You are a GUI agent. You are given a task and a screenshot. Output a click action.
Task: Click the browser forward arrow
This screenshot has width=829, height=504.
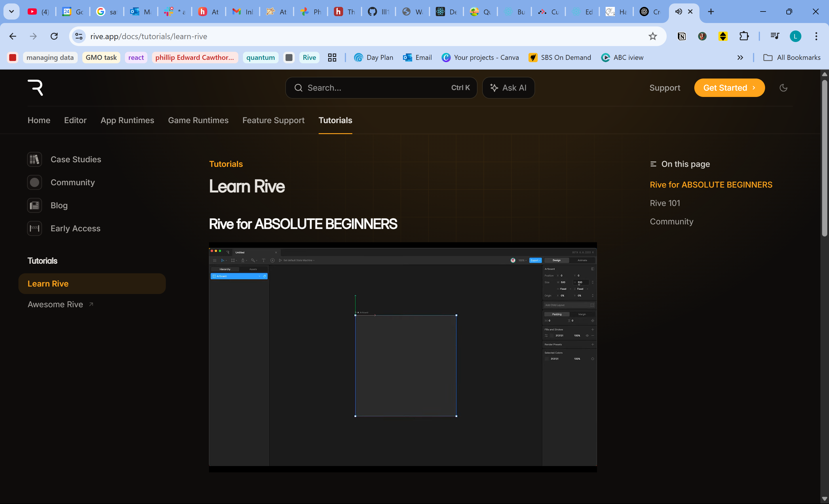point(33,36)
